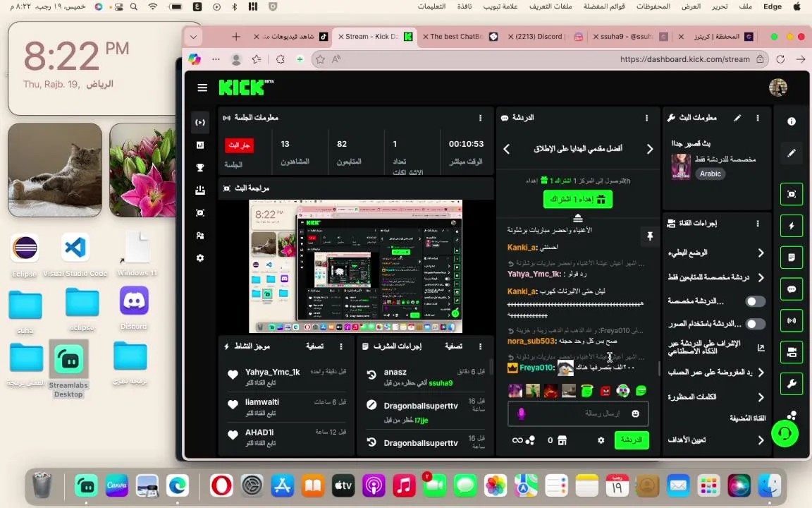Open the AI chat moderation external link
Image resolution: width=812 pixels, height=508 pixels.
tap(761, 348)
